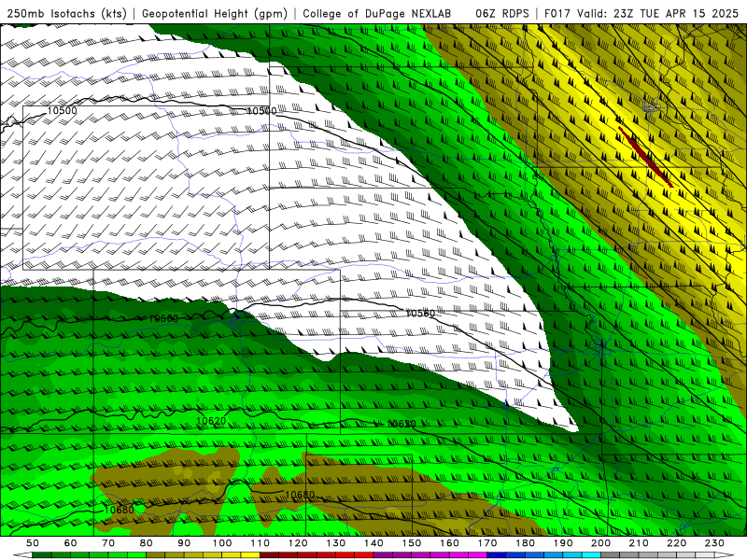Image resolution: width=747 pixels, height=560 pixels.
Task: Click the dark blue swatch below the 170 label
Action: point(497,555)
